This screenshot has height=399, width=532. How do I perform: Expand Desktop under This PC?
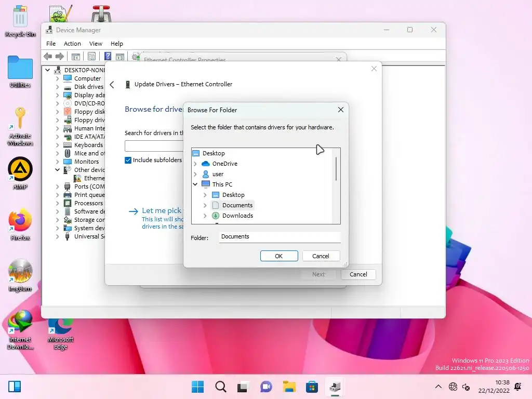[205, 195]
